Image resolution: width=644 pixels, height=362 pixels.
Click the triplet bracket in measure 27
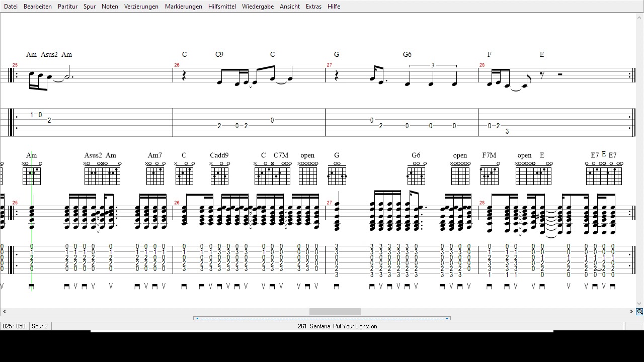pyautogui.click(x=433, y=65)
